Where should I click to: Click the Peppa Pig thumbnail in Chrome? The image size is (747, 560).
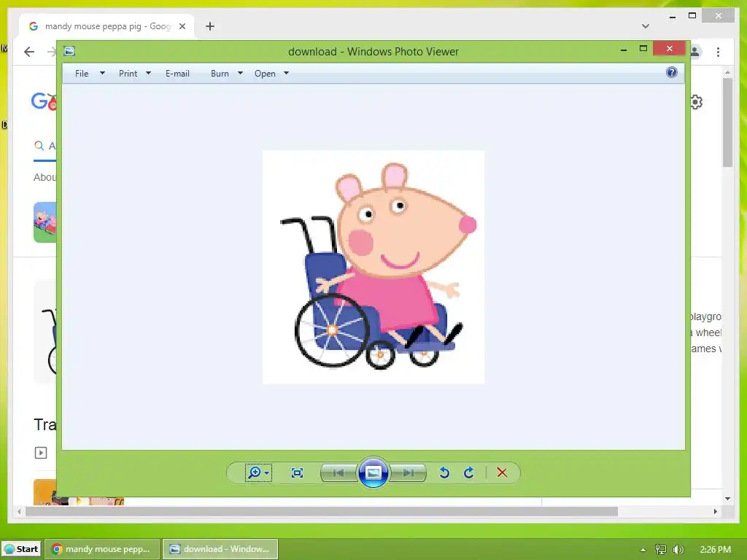[x=44, y=222]
